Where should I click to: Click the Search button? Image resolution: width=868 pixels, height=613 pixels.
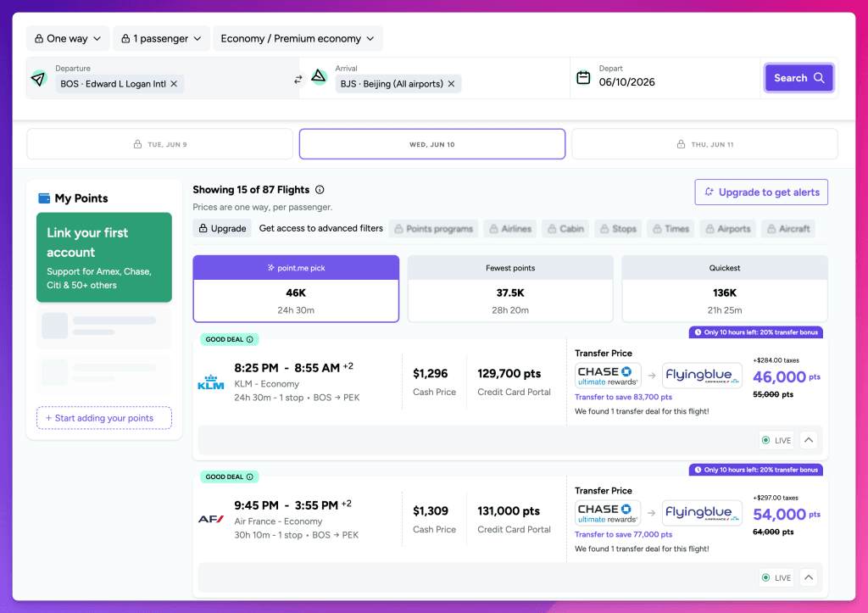[798, 78]
